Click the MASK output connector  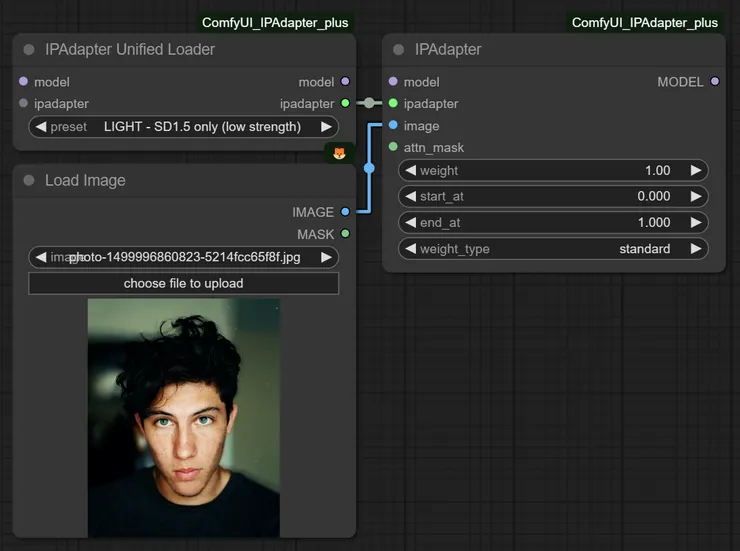(x=345, y=234)
